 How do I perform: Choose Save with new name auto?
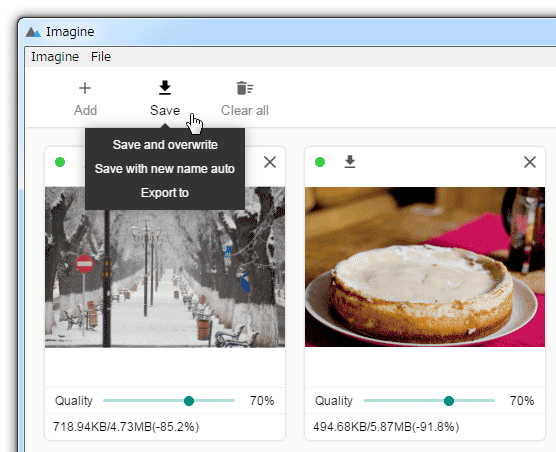point(165,169)
